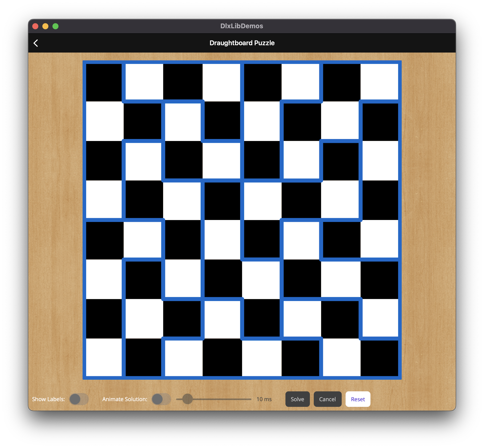
Task: Click the animation speed slider track's right end
Action: [x=250, y=399]
